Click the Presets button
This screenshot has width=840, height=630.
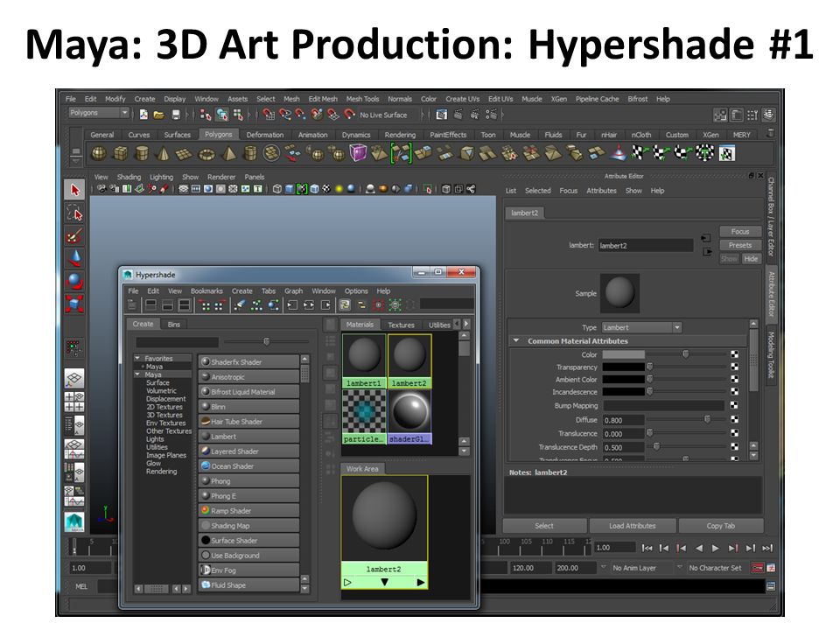(740, 245)
